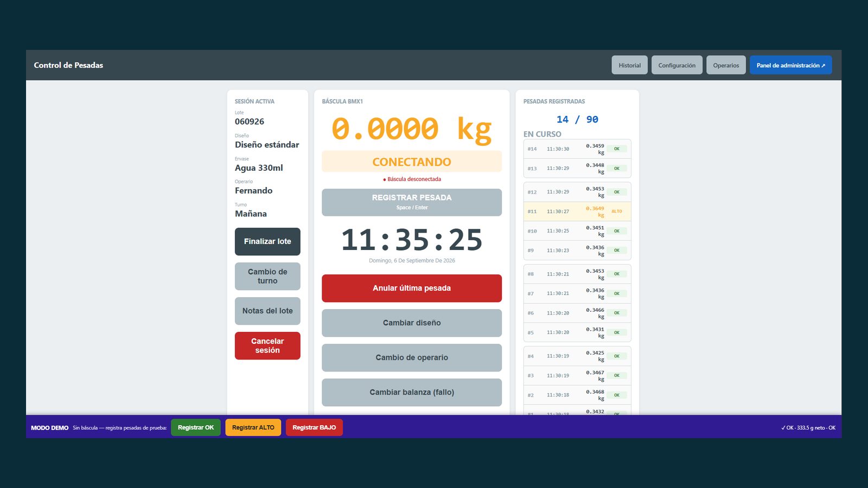Select Cambio de turno
This screenshot has height=488, width=868.
pos(267,276)
